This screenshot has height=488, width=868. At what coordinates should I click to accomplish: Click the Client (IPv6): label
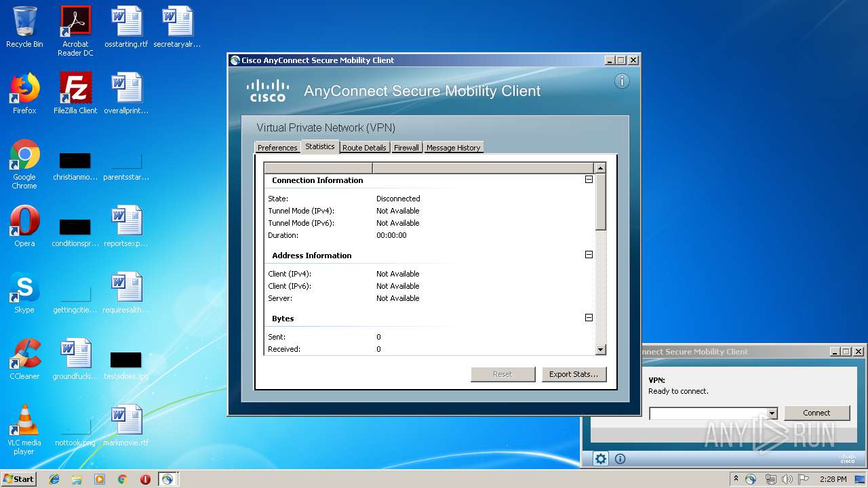(x=290, y=286)
